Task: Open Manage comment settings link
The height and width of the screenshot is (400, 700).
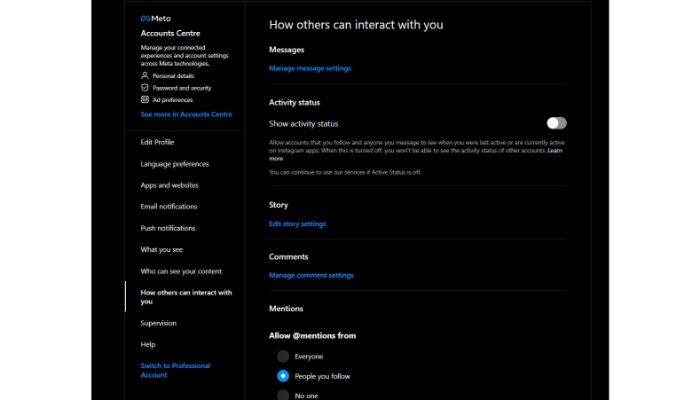Action: (x=311, y=275)
